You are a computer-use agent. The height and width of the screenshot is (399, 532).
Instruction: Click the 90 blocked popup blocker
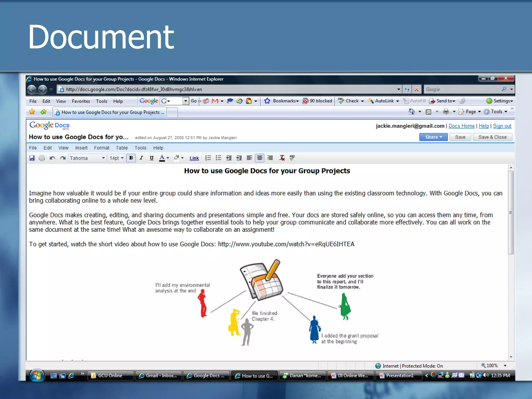pos(317,101)
